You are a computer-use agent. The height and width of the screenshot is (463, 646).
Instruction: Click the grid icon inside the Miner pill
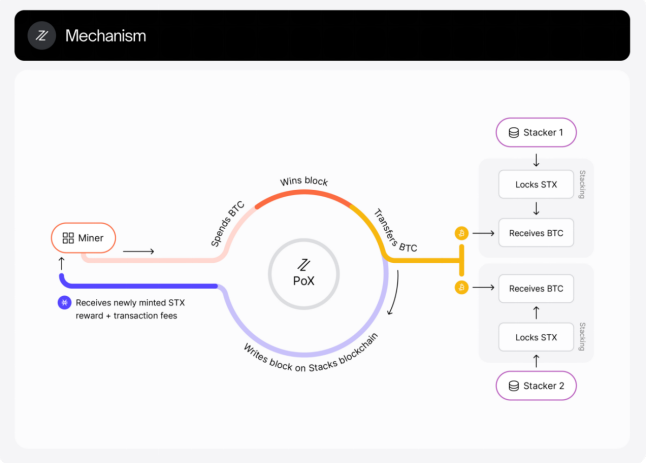click(68, 238)
